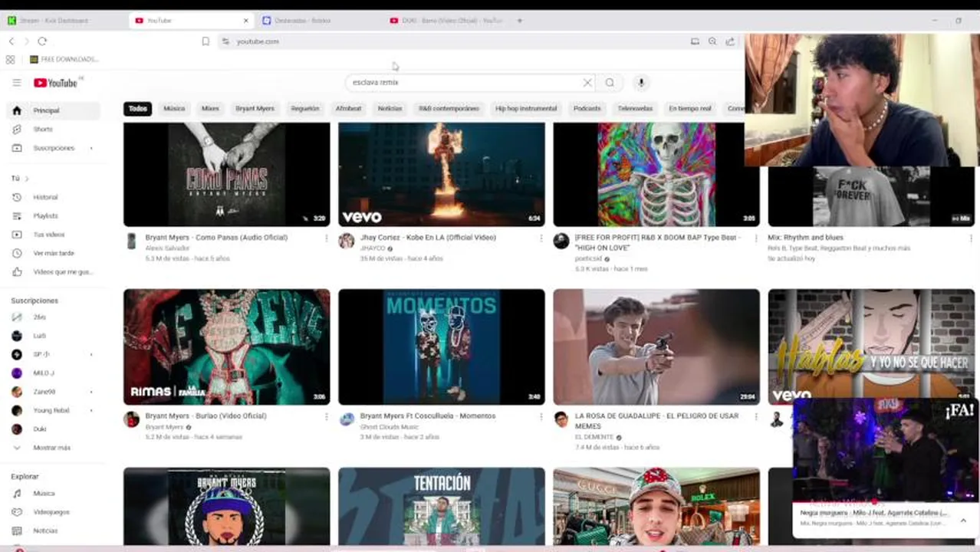Select Regueton filter chip
980x552 pixels.
[x=304, y=109]
